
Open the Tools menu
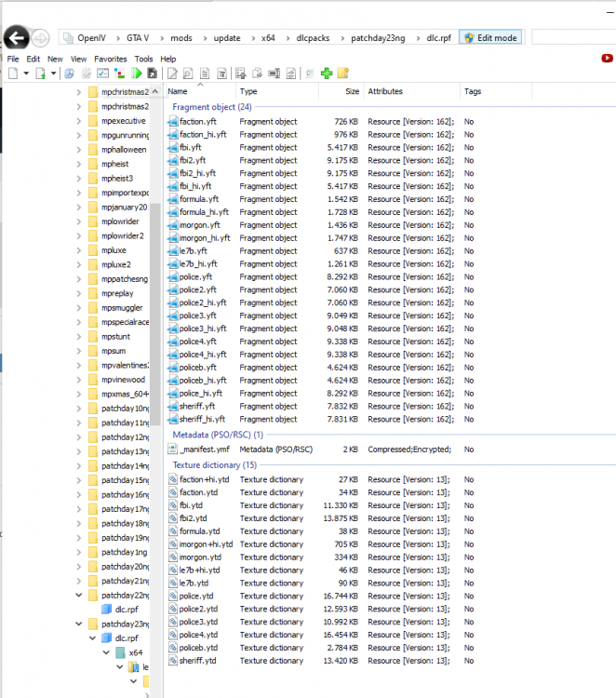(143, 59)
